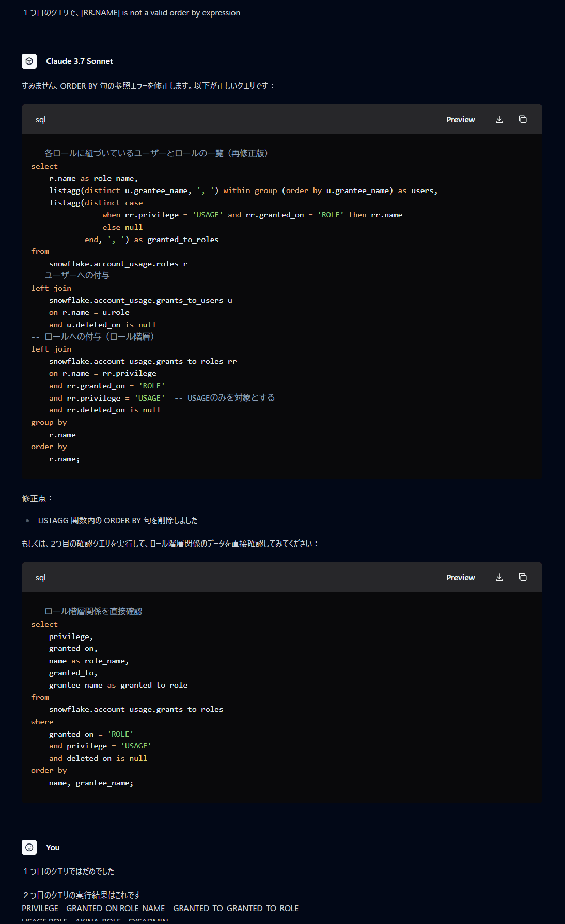Screen dimensions: 565x924
Task: Click the line 'snowflake.account_usage.grants_to_users u'
Action: [140, 300]
